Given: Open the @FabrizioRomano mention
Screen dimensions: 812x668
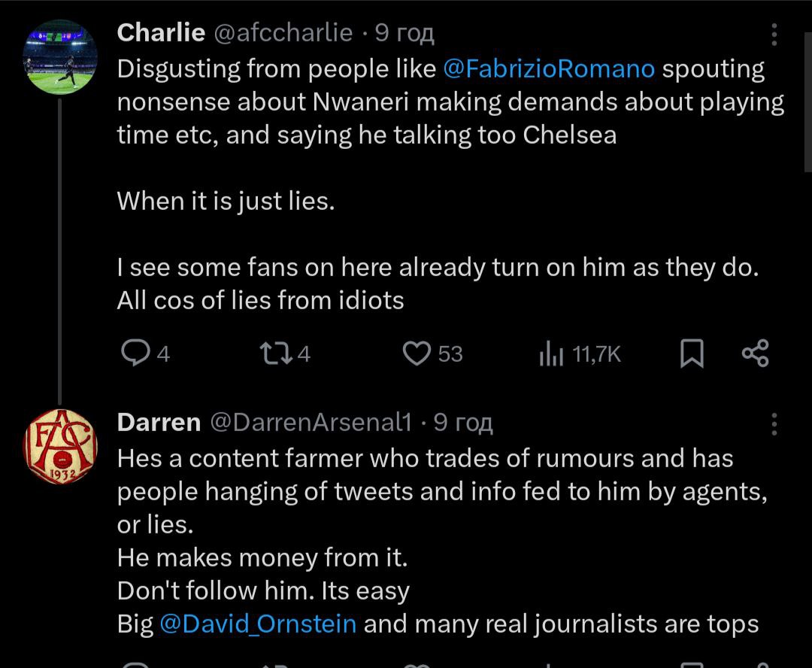Looking at the screenshot, I should [549, 68].
